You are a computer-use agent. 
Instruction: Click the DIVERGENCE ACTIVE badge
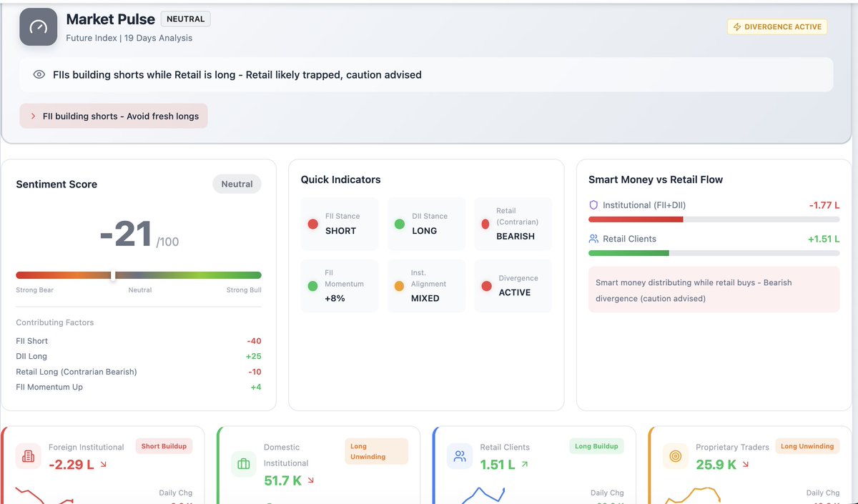pyautogui.click(x=777, y=27)
